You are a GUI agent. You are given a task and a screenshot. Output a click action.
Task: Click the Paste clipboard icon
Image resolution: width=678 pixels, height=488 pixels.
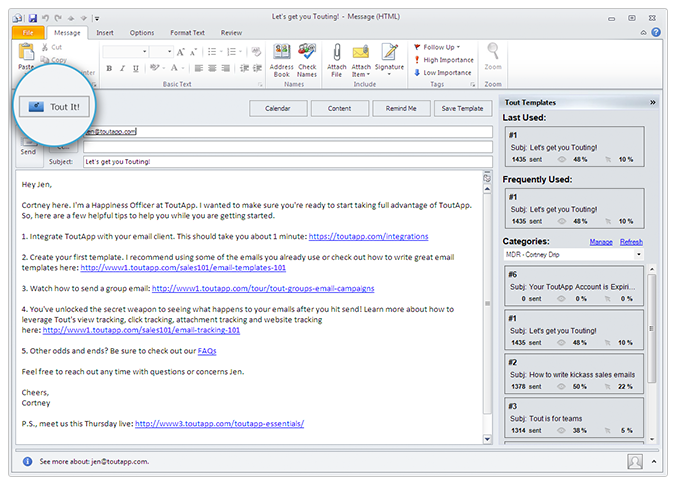(x=26, y=53)
